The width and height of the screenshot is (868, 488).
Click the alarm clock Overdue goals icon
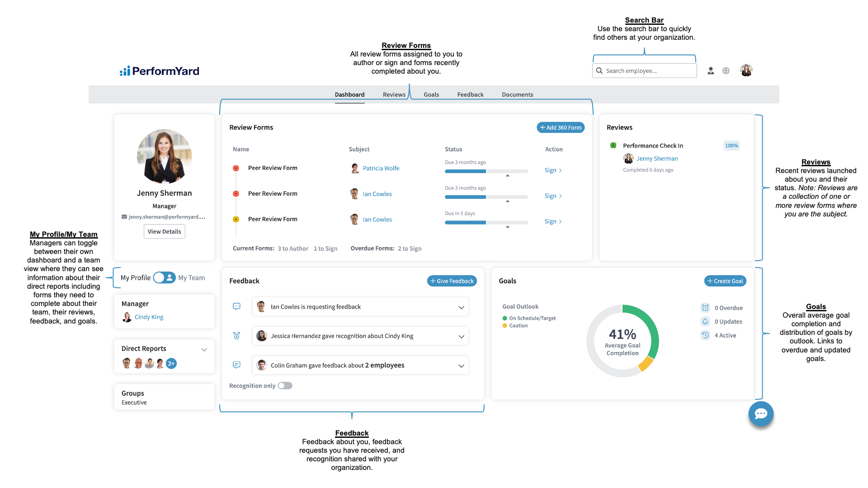(705, 308)
